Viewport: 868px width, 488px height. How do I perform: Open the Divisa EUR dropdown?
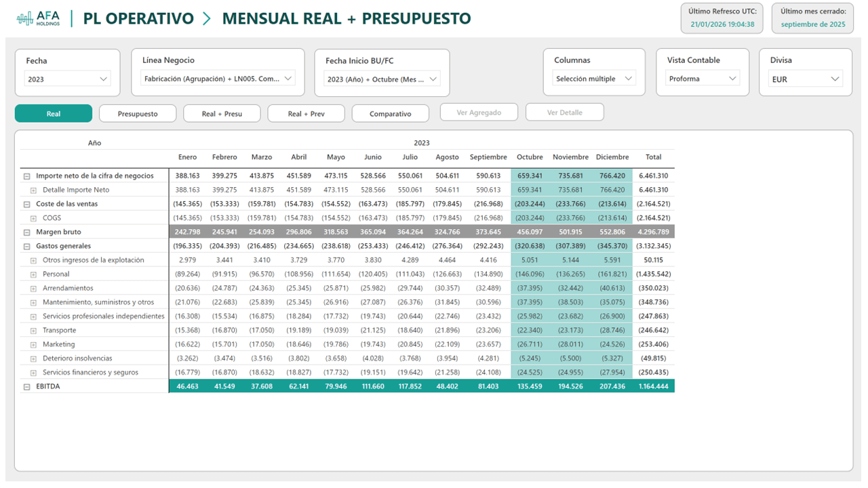pos(806,79)
